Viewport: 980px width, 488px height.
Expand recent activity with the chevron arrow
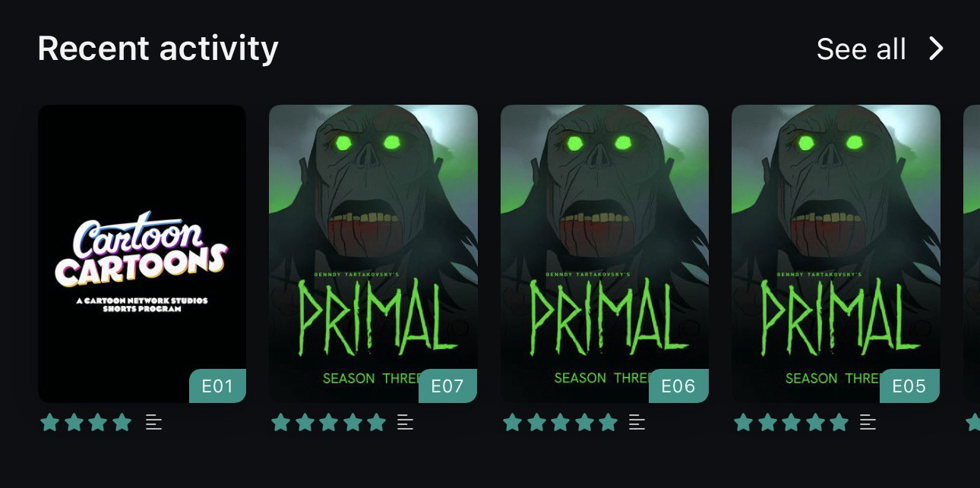point(936,49)
